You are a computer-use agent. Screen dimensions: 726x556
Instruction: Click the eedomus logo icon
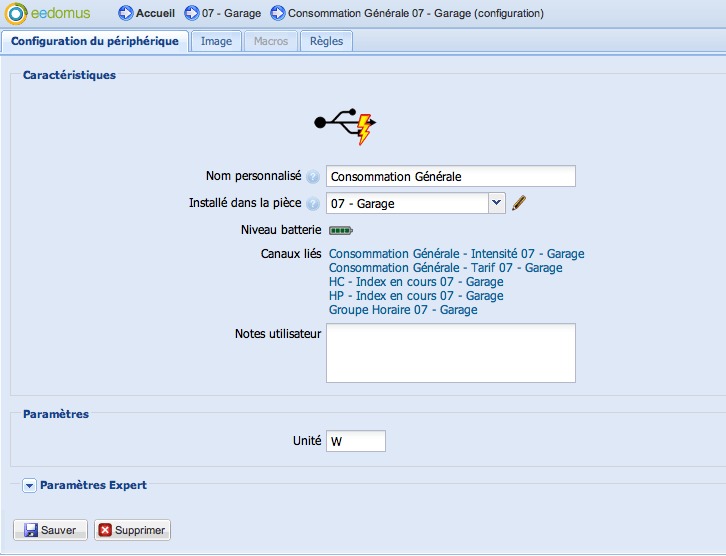pos(16,13)
